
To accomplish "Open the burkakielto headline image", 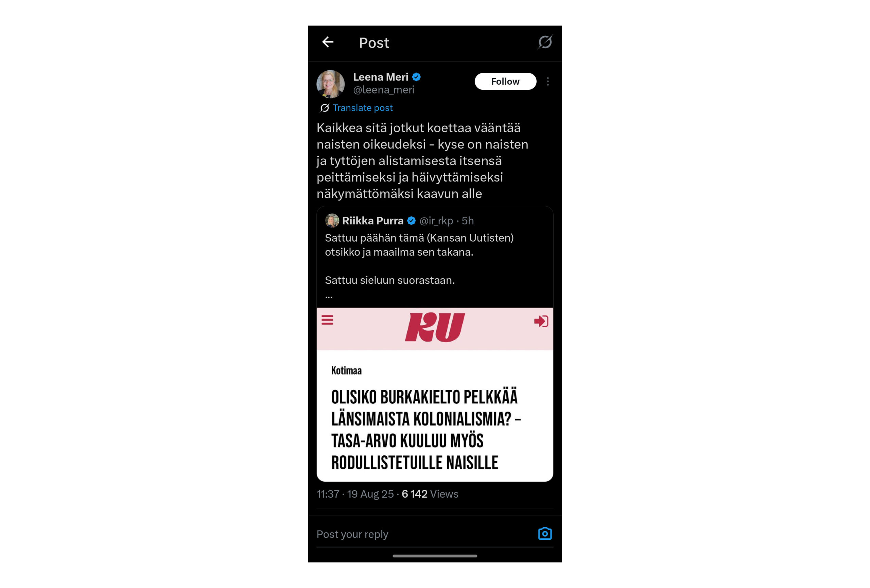I will tap(435, 395).
